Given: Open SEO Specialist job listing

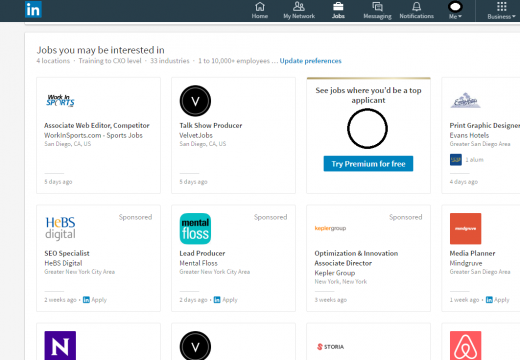Looking at the screenshot, I should (x=67, y=253).
